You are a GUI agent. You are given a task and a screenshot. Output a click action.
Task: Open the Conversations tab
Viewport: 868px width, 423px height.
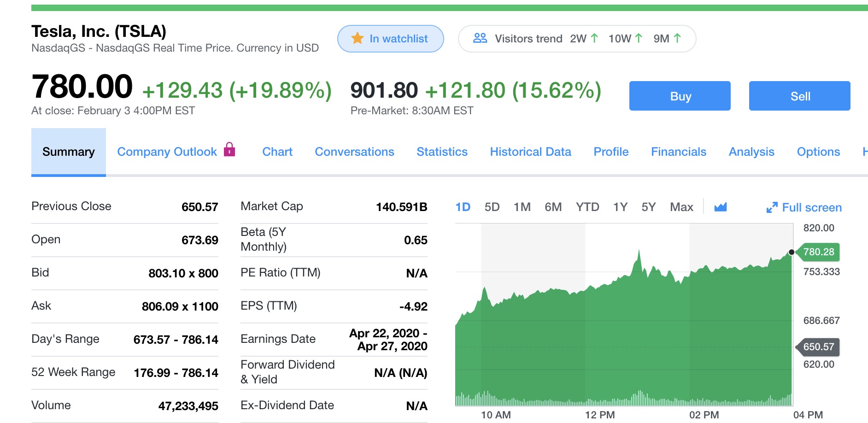coord(355,152)
